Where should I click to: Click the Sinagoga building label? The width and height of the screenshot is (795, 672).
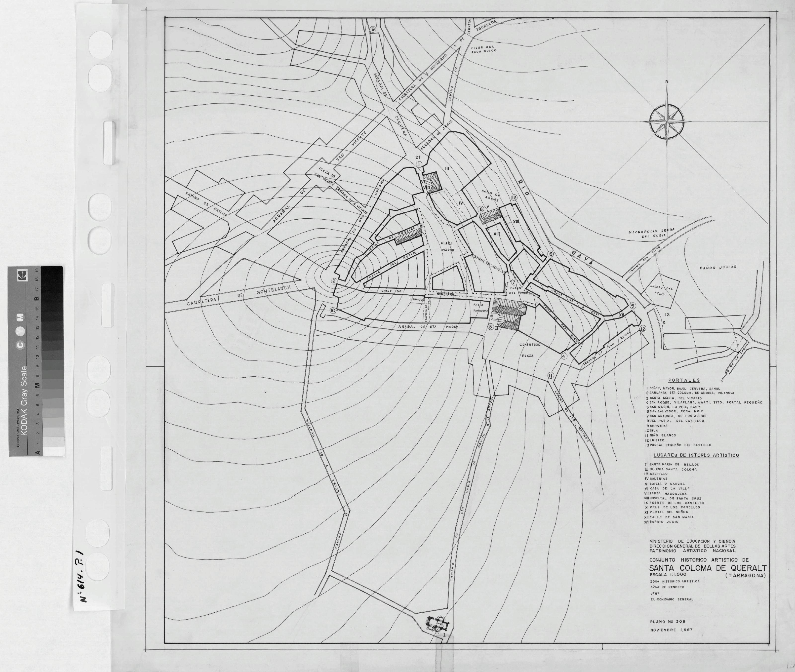418,299
